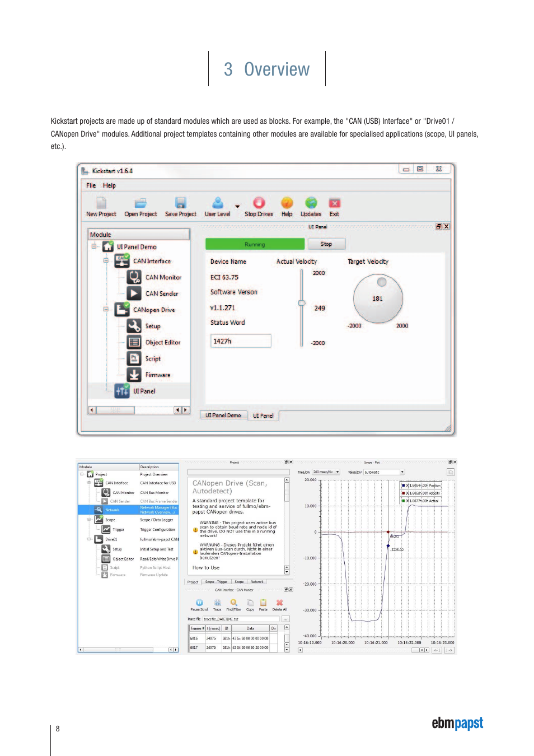
Task: Click the red Velocity legend swatch
Action: pos(403,493)
